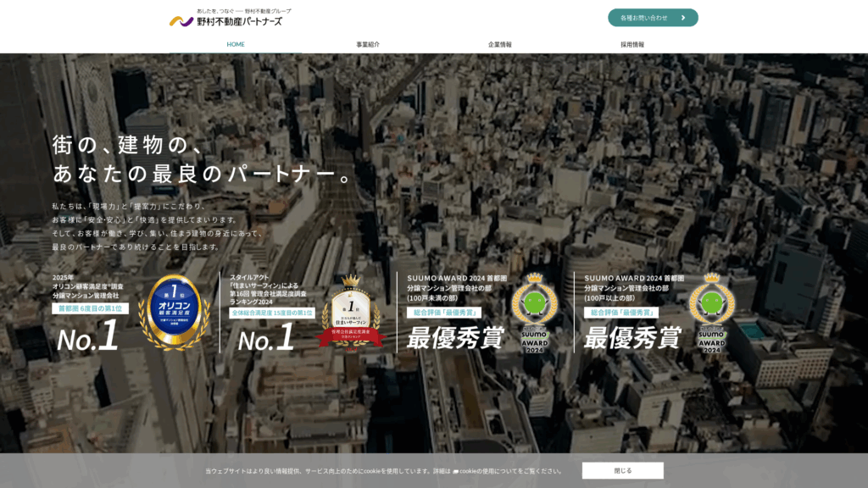Click the 各種お問い合わせ button
868x488 pixels.
[x=652, y=17]
